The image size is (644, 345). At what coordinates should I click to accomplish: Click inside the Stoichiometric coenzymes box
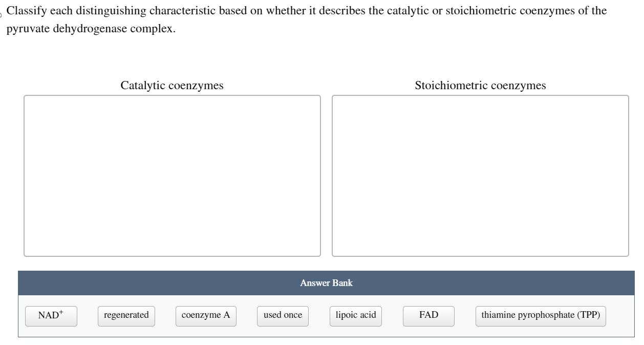[x=480, y=174]
